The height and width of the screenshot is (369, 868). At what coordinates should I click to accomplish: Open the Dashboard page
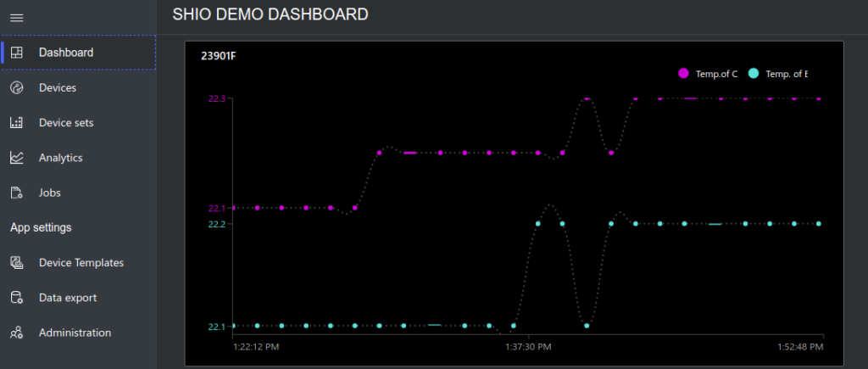(78, 53)
